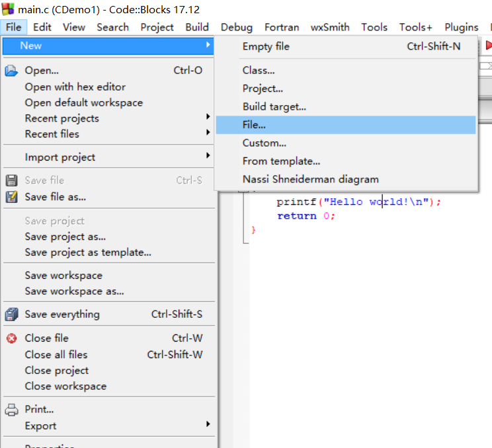This screenshot has width=492, height=448.
Task: Select Empty file in New submenu
Action: (x=346, y=46)
